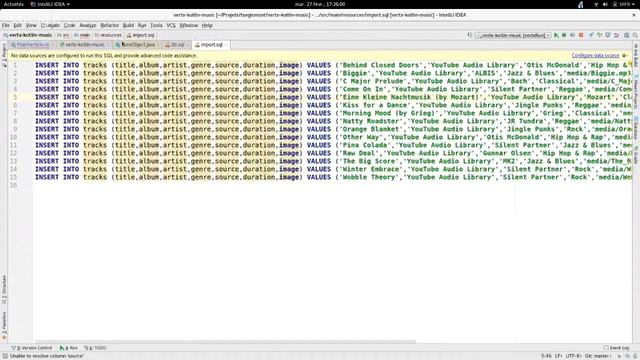
Task: Click the tool window quick-access icon in status bar
Action: [4, 356]
